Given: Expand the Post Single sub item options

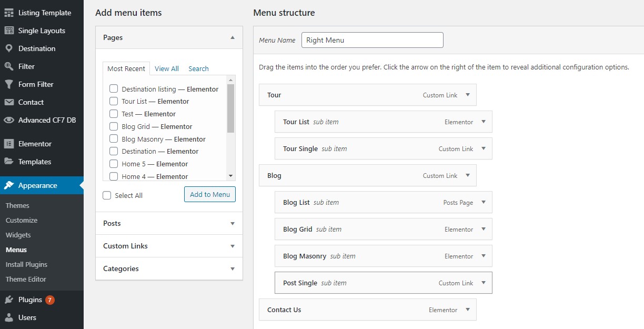Looking at the screenshot, I should 484,283.
